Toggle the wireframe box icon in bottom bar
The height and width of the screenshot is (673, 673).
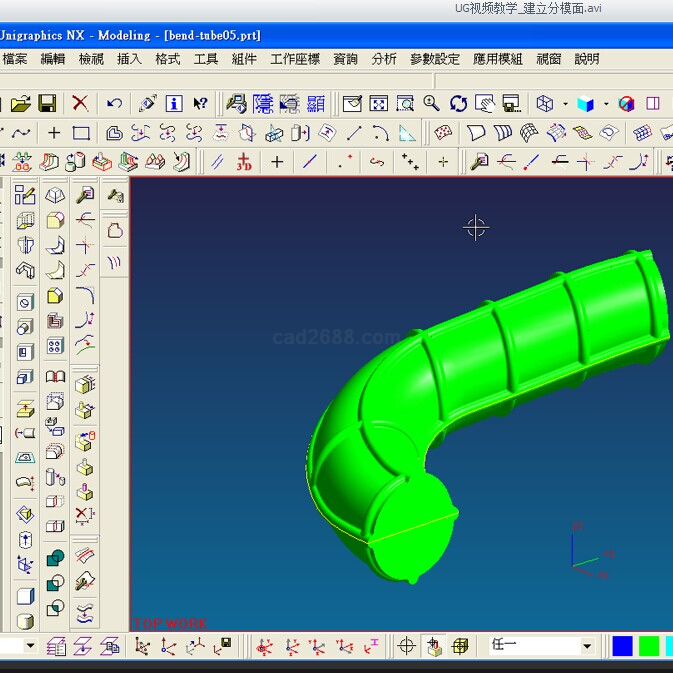coord(458,646)
